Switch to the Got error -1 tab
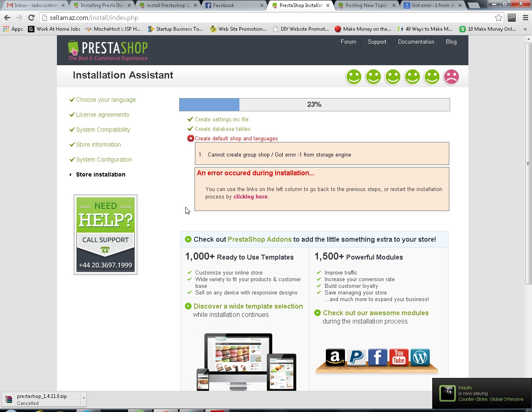 [432, 5]
